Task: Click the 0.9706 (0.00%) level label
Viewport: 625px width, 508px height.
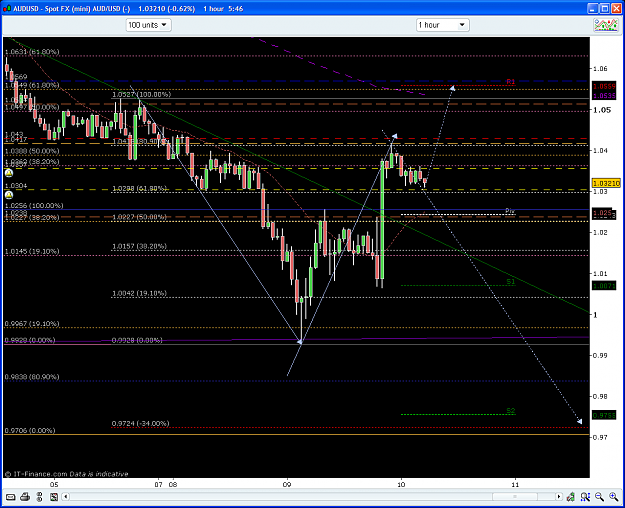Action: pos(30,431)
